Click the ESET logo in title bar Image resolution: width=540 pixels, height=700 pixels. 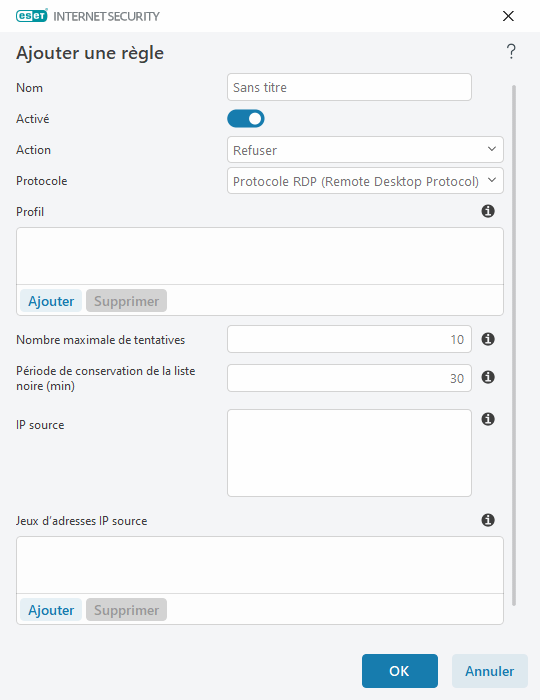(x=32, y=16)
